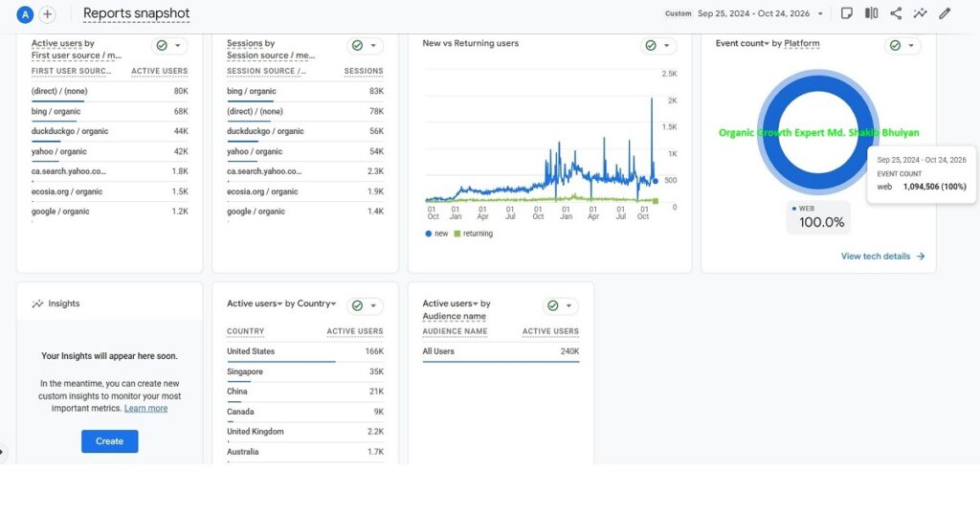Select 'yahoo / organic' row in Sessions table
980x515 pixels.
[305, 151]
